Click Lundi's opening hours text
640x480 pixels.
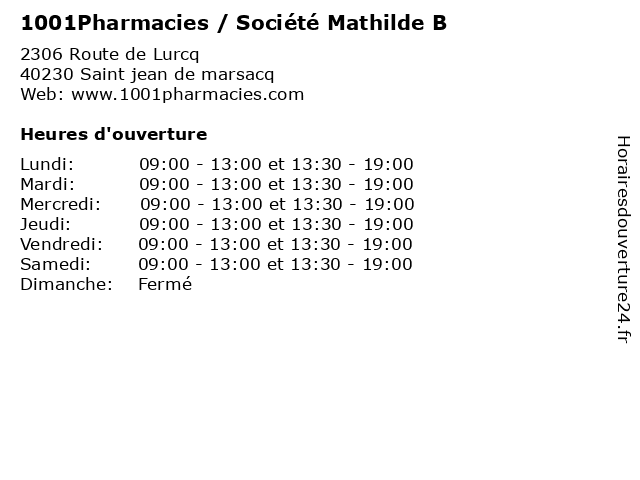(276, 164)
